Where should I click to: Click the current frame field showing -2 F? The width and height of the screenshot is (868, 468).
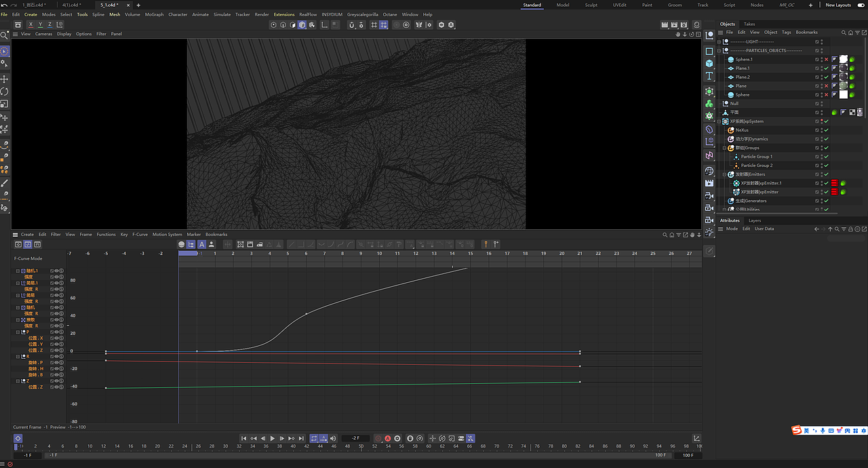click(355, 439)
